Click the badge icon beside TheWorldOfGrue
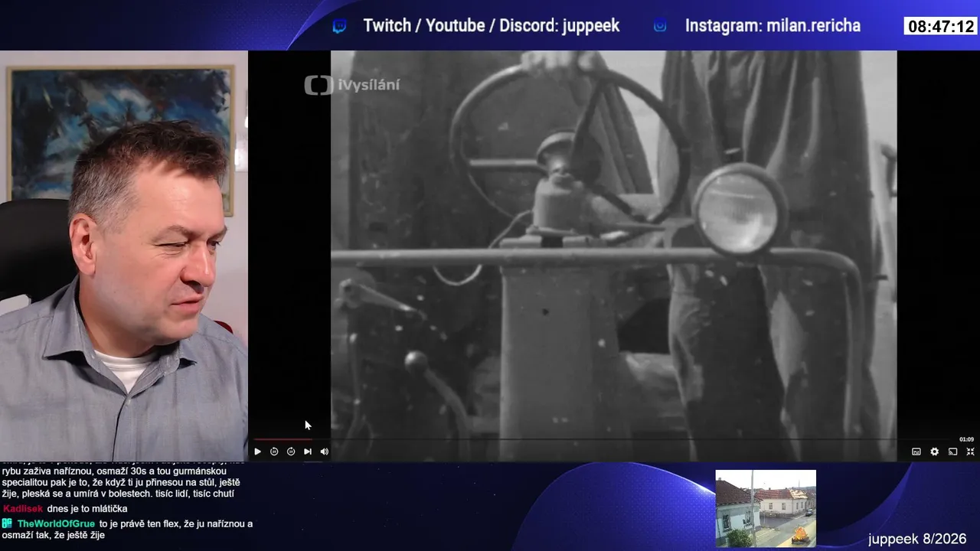 (7, 523)
